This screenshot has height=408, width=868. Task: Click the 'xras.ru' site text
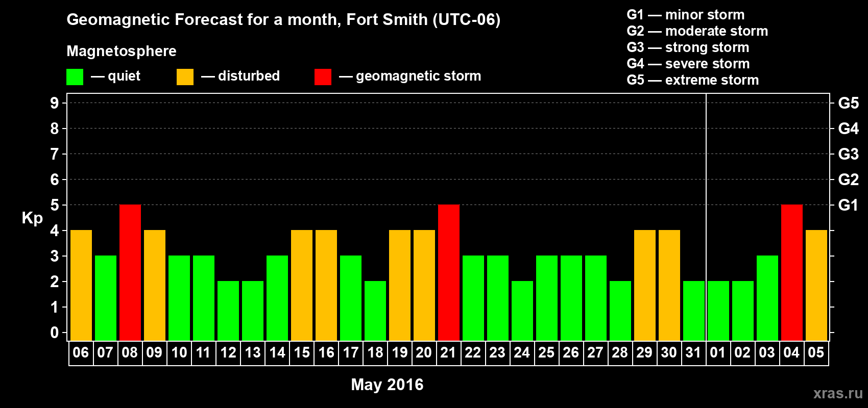point(838,393)
